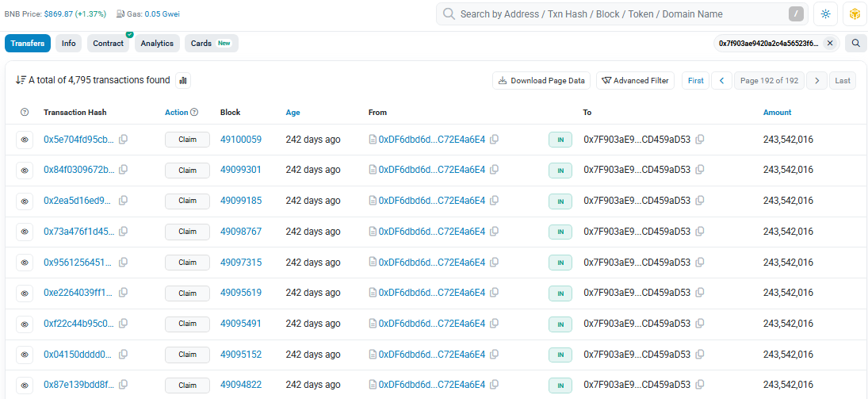Click the Action column header
This screenshot has width=868, height=399.
(x=177, y=112)
